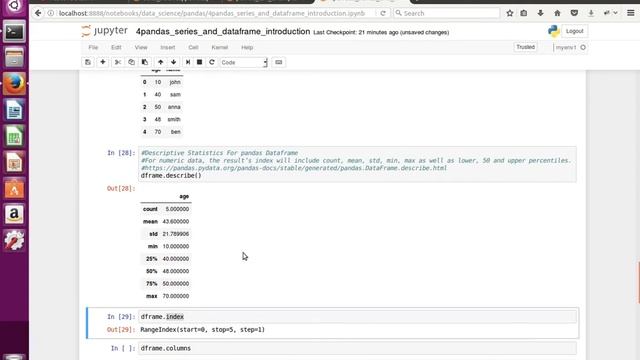The width and height of the screenshot is (640, 360).
Task: Open LibreOffice Writer from launcher
Action: pos(14,110)
